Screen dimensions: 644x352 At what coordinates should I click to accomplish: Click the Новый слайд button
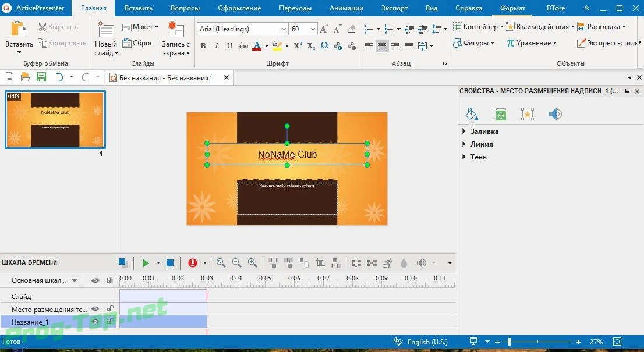[106, 38]
